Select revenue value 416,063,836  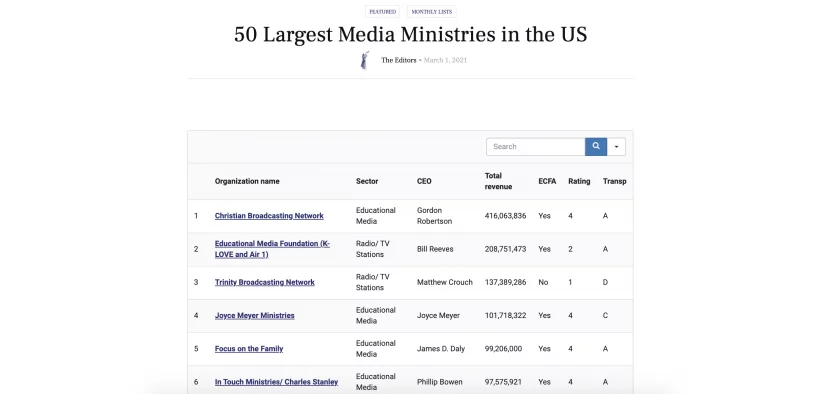[505, 216]
